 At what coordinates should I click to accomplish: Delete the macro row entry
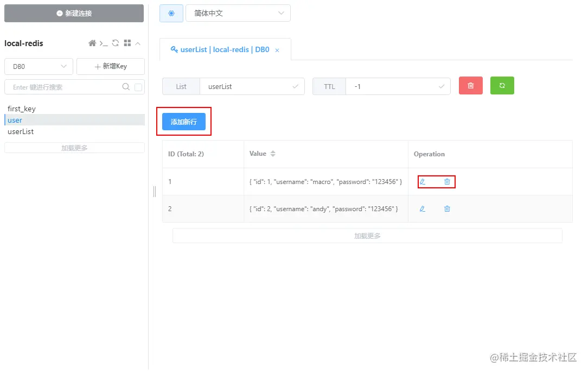447,181
